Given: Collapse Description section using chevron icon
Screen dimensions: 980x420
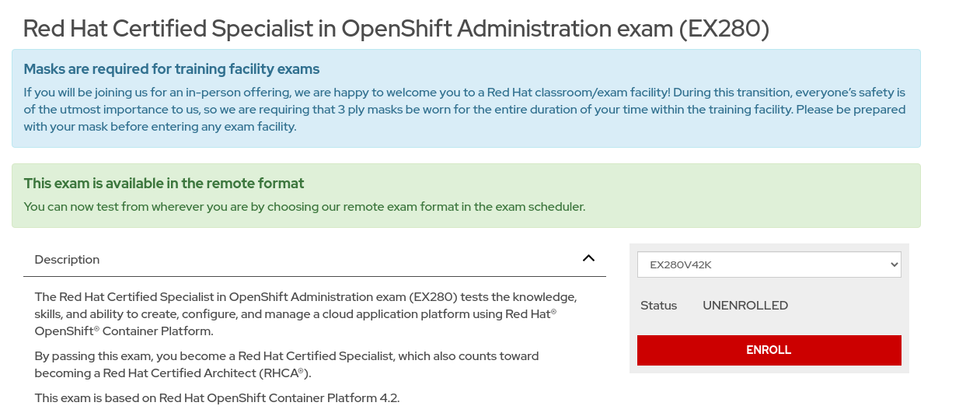Looking at the screenshot, I should click(x=588, y=258).
